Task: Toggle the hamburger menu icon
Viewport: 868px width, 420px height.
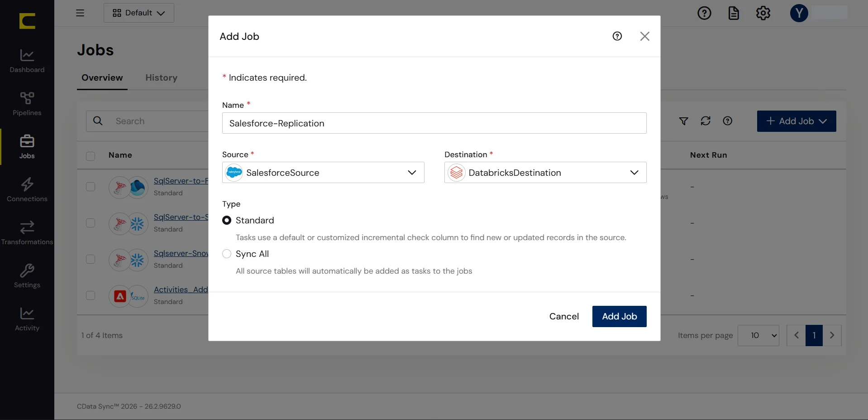Action: point(80,13)
